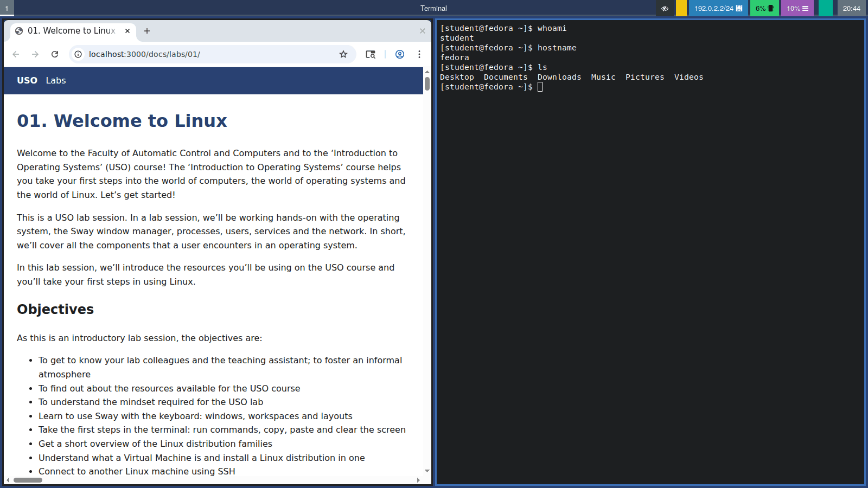
Task: Click the '01. Welcome to Linux' page heading
Action: tap(122, 120)
